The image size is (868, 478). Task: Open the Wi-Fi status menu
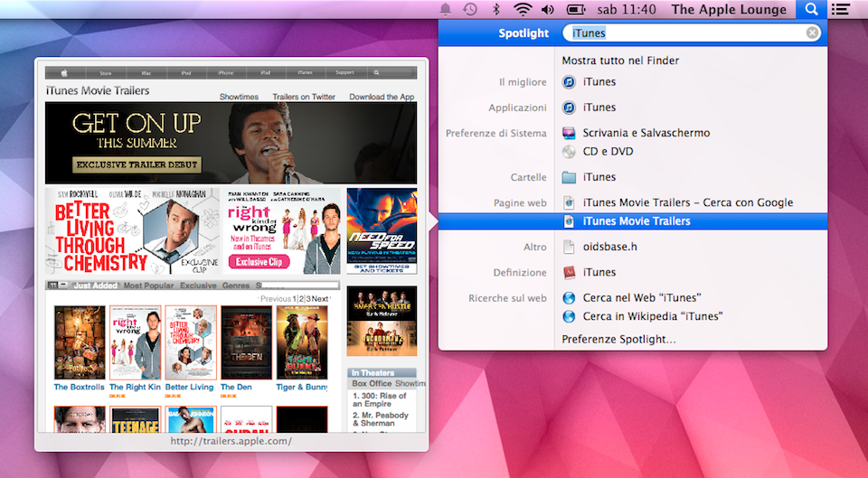point(523,9)
